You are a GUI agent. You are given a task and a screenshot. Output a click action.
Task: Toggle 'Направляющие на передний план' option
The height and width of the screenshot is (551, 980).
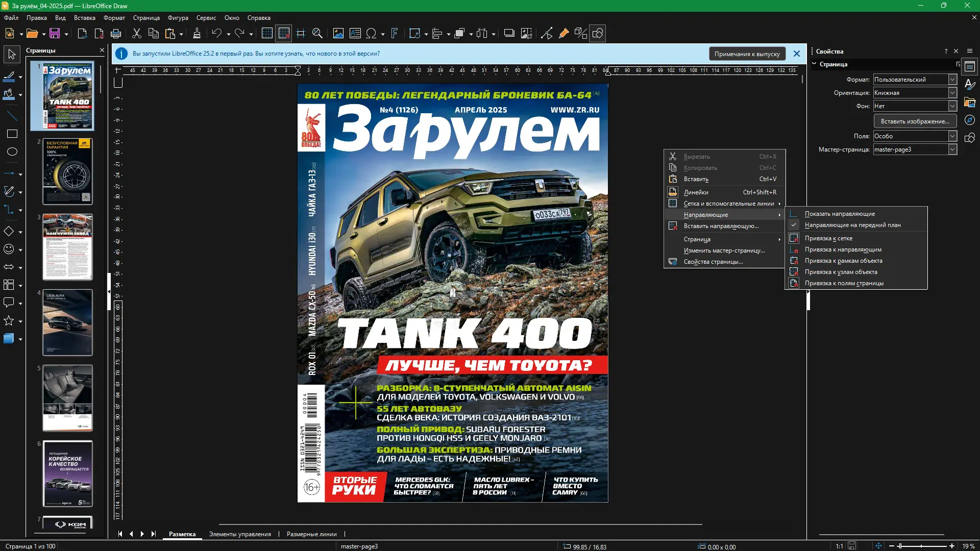click(852, 225)
